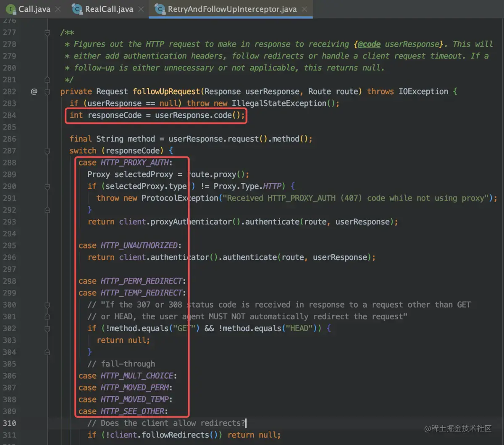The height and width of the screenshot is (445, 504).
Task: Click the HTTP_MULT_CHOICE case constant
Action: pos(137,376)
